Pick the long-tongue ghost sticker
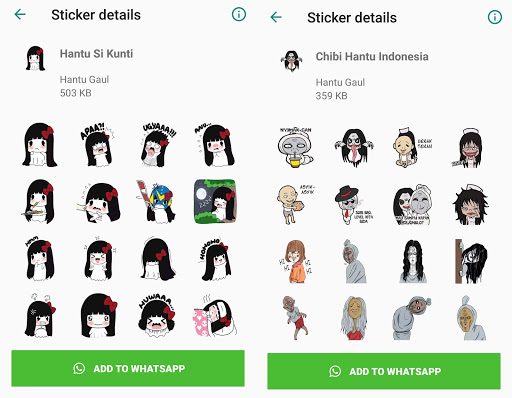 pyautogui.click(x=354, y=147)
